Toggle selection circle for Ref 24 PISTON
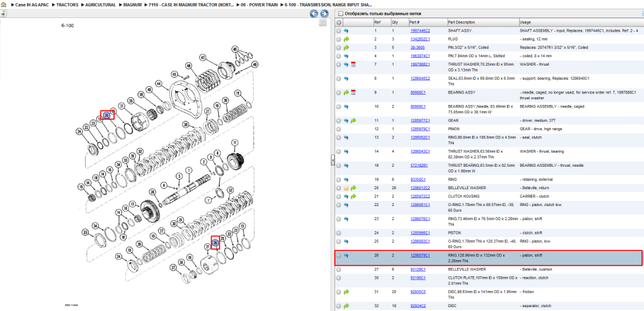 (339, 232)
